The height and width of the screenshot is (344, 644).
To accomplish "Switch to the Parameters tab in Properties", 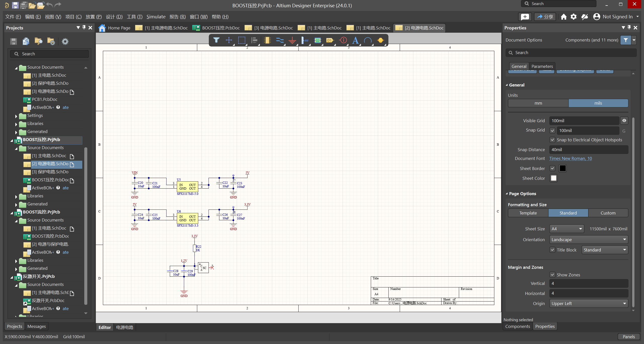I will 542,66.
